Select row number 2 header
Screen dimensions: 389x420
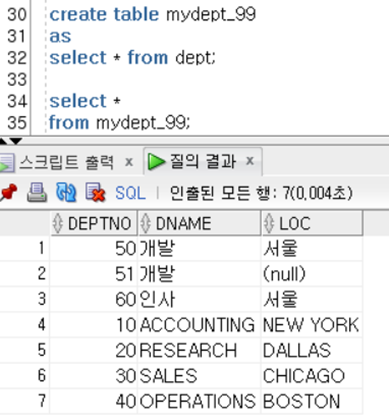[x=25, y=274]
